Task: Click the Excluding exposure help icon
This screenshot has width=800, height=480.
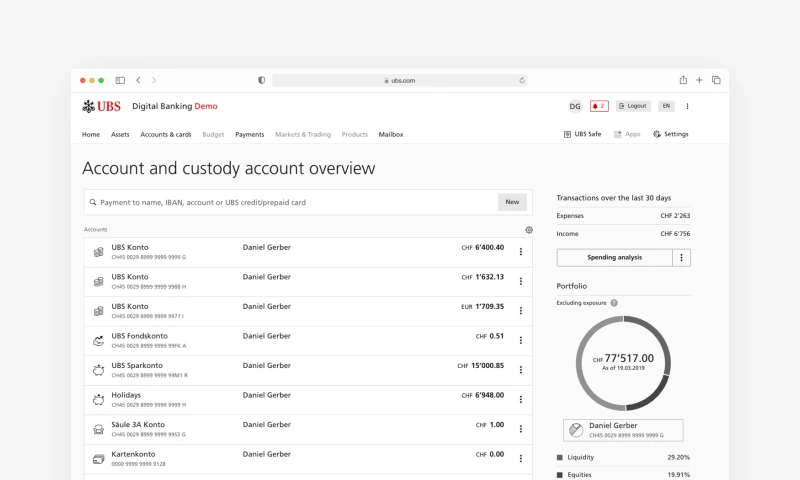Action: (614, 302)
